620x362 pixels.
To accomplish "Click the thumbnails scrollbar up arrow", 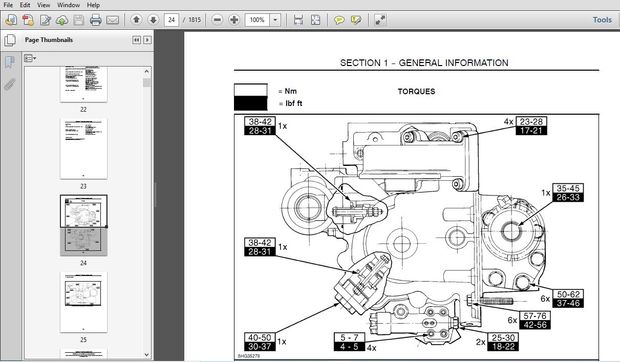I will (147, 72).
